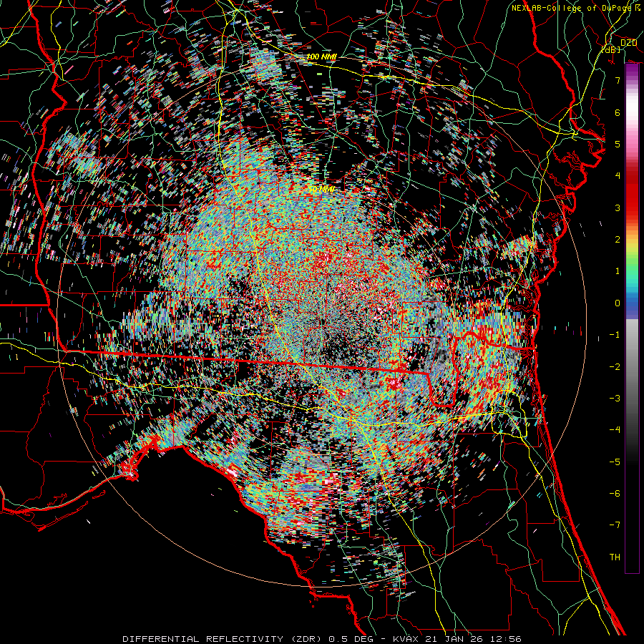Click the TH label on the color scale
Screen dimensions: 644x644
point(615,557)
